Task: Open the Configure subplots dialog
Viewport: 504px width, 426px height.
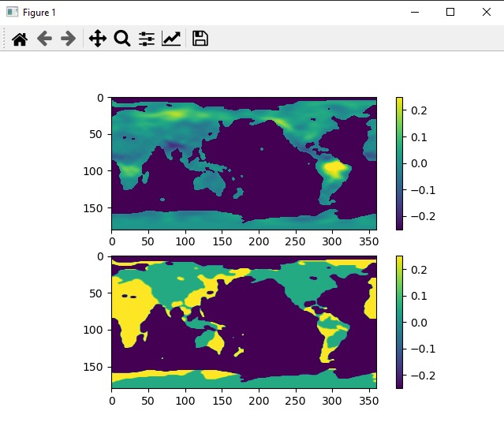Action: 147,39
